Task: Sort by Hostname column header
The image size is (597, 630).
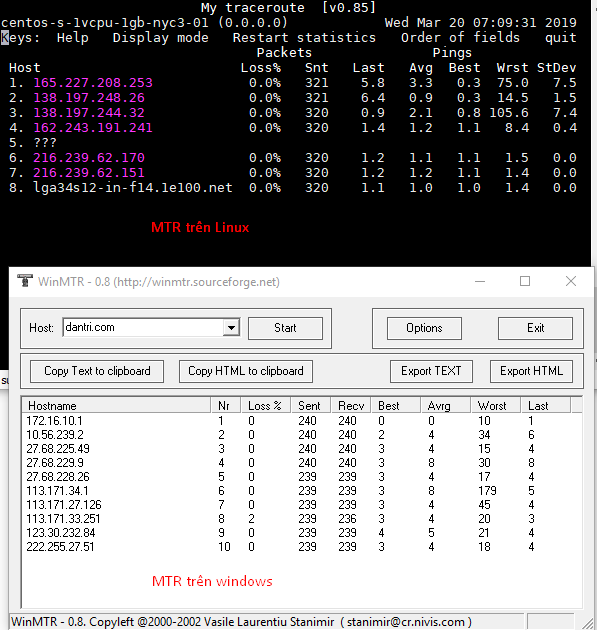Action: point(117,406)
